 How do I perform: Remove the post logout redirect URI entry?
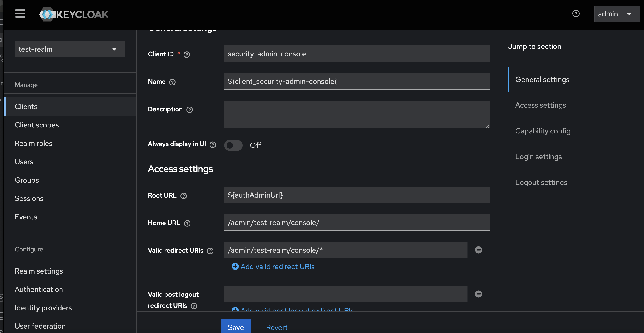[x=479, y=294]
